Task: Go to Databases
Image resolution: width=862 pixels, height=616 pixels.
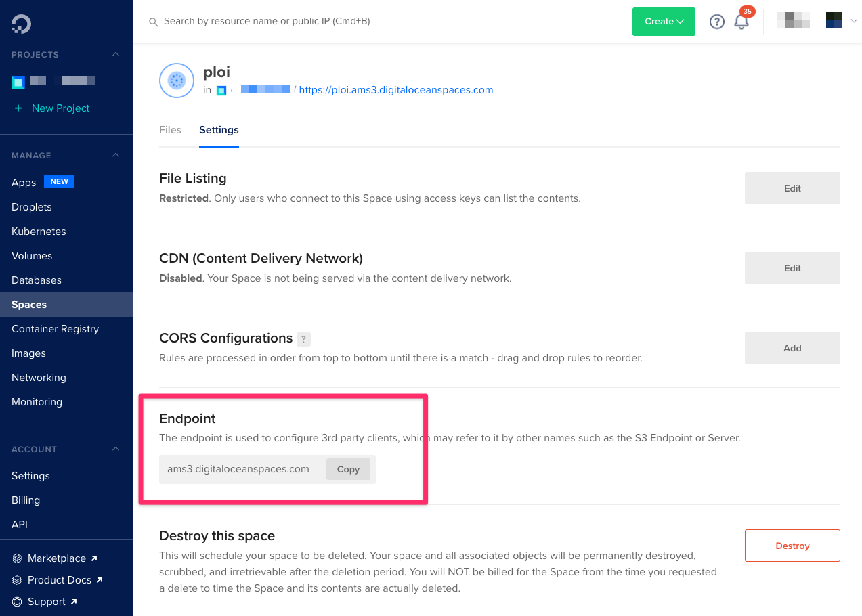Action: 37,280
